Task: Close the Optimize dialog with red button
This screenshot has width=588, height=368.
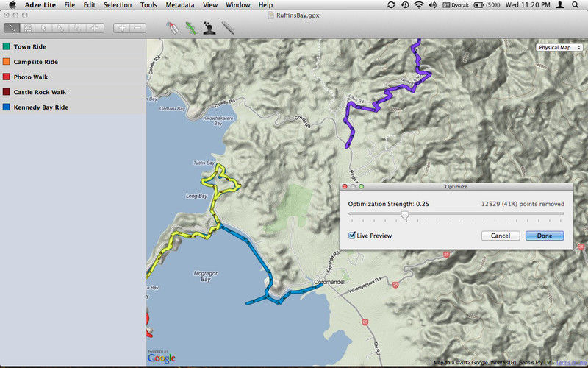Action: [345, 187]
